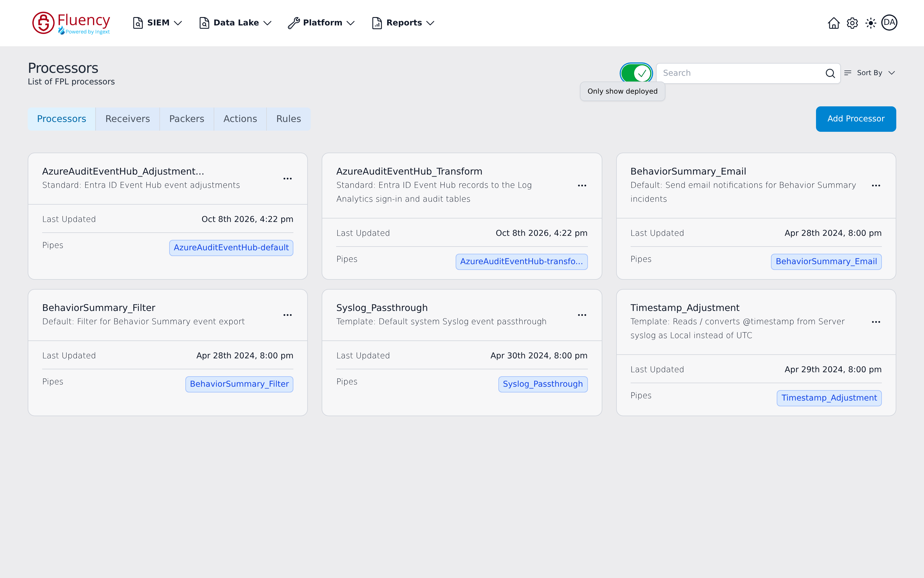Click the AzureAuditEventHub_Adjustment... card title
This screenshot has height=578, width=924.
(x=123, y=171)
